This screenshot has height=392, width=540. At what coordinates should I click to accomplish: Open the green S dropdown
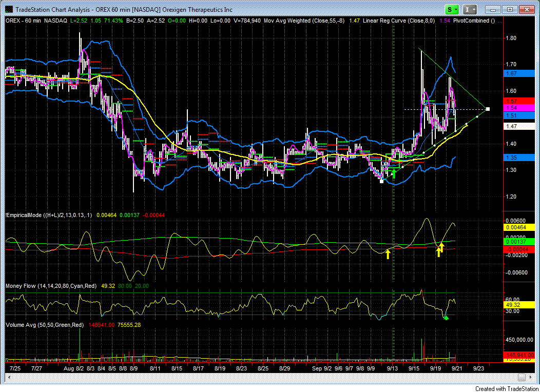point(452,10)
